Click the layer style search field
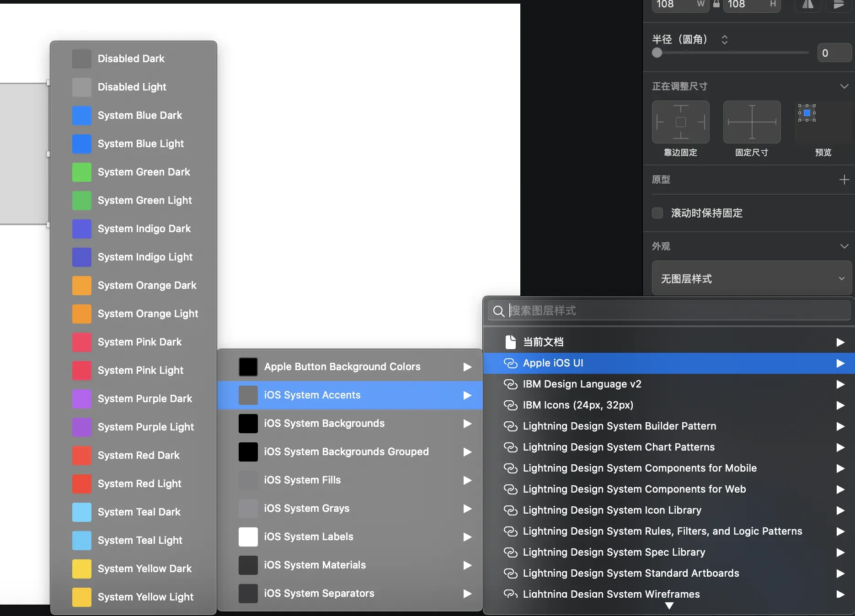Viewport: 855px width, 616px height. pyautogui.click(x=669, y=311)
